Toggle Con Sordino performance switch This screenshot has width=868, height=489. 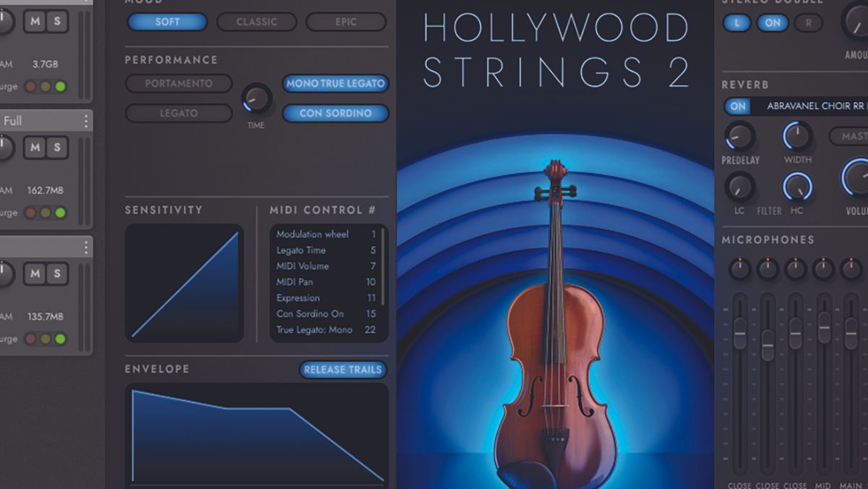tap(335, 114)
